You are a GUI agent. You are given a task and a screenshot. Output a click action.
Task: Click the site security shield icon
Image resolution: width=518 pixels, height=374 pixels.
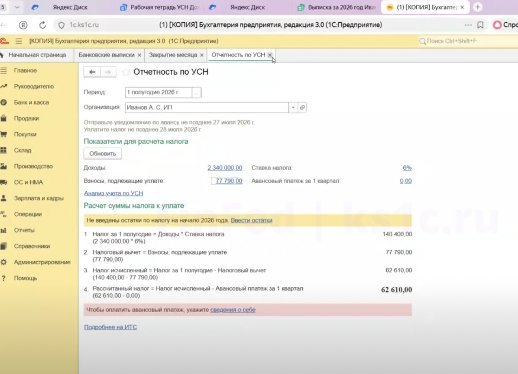(x=61, y=25)
